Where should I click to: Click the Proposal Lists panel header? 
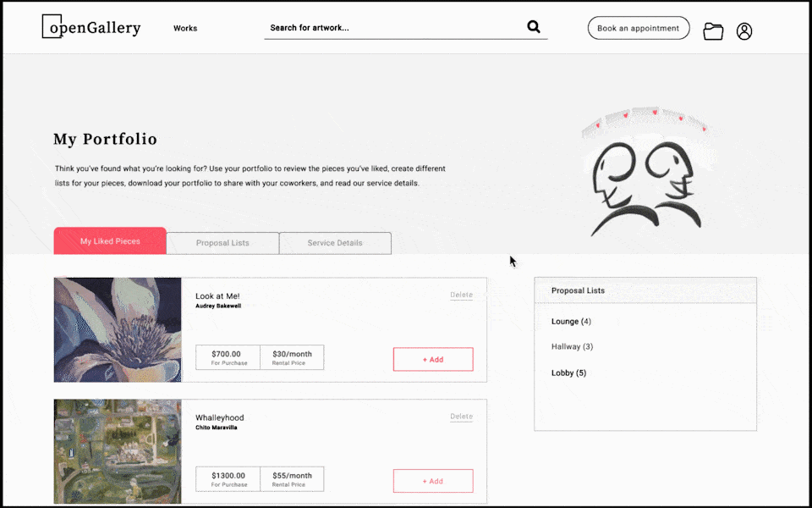[x=645, y=290]
